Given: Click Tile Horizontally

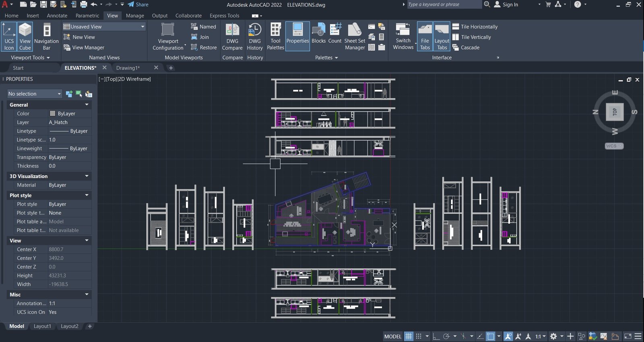Looking at the screenshot, I should click(475, 27).
